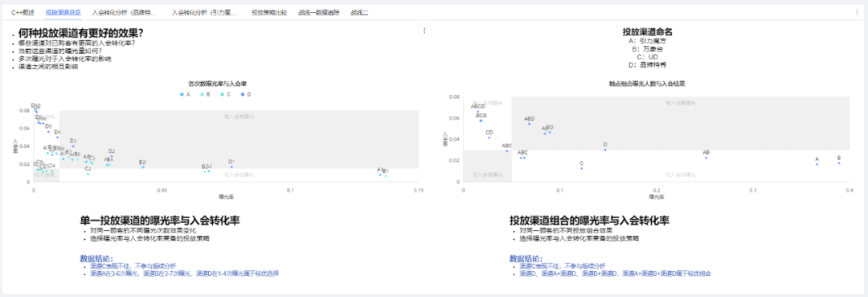
Task: Click the CD point in right chart
Action: pyautogui.click(x=489, y=138)
